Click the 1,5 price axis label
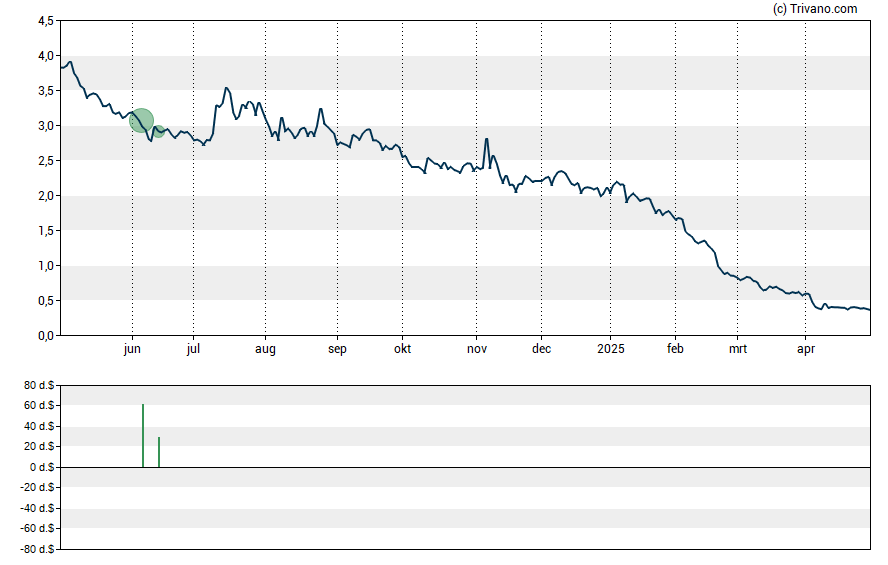The width and height of the screenshot is (888, 565). pyautogui.click(x=46, y=230)
